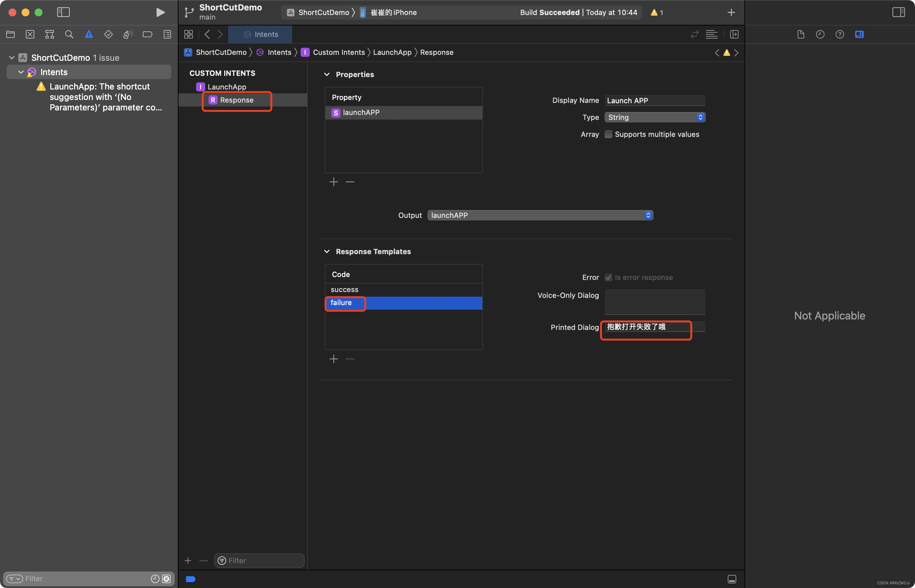Toggle source-control status filter in navigator
Image resolution: width=915 pixels, height=588 pixels.
pos(167,579)
